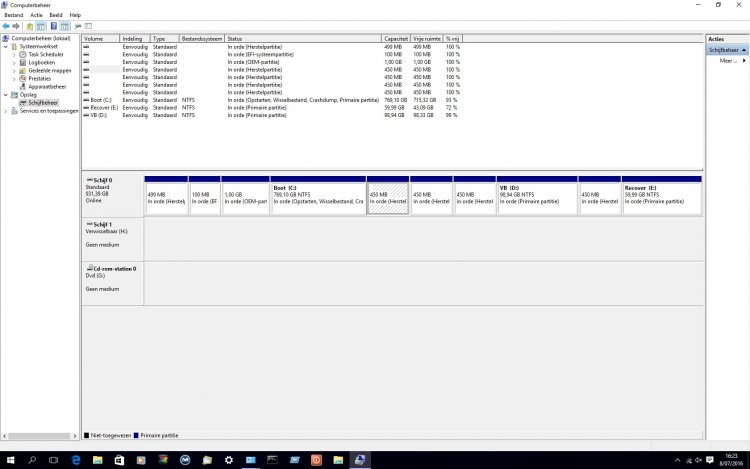750x469 pixels.
Task: Collapse the Schijfbeheer actions section
Action: (x=744, y=50)
